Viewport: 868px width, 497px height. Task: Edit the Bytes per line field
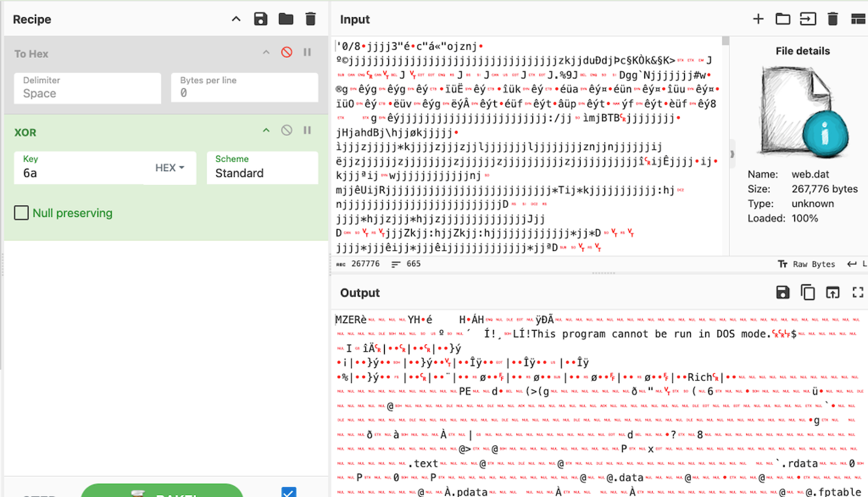click(x=245, y=88)
